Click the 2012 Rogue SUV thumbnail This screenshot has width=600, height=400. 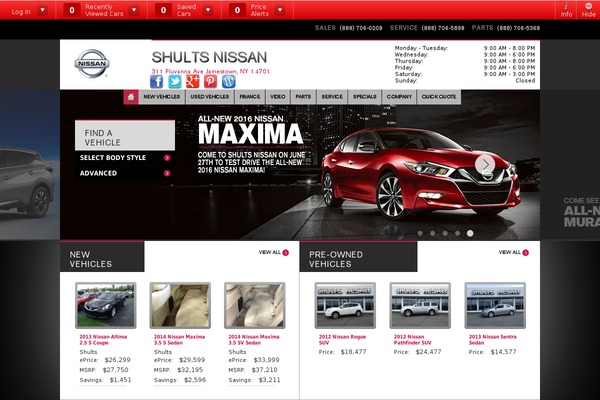345,305
